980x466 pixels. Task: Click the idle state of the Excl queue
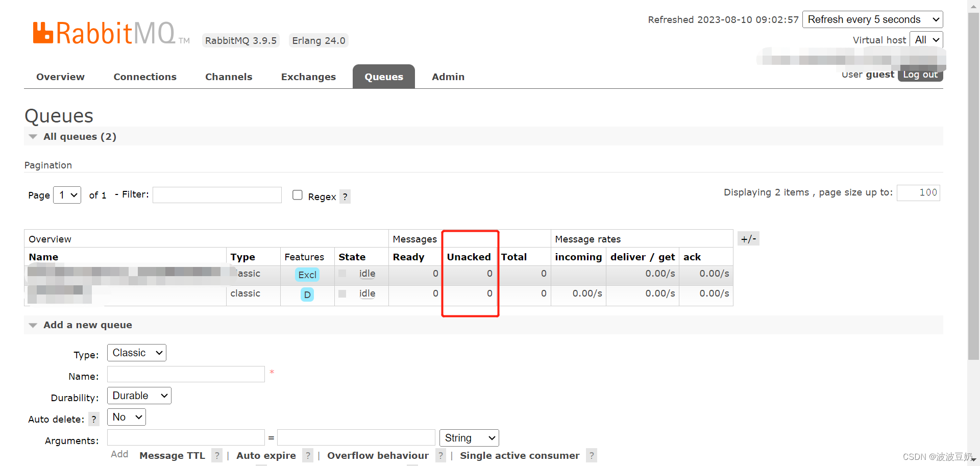(367, 274)
